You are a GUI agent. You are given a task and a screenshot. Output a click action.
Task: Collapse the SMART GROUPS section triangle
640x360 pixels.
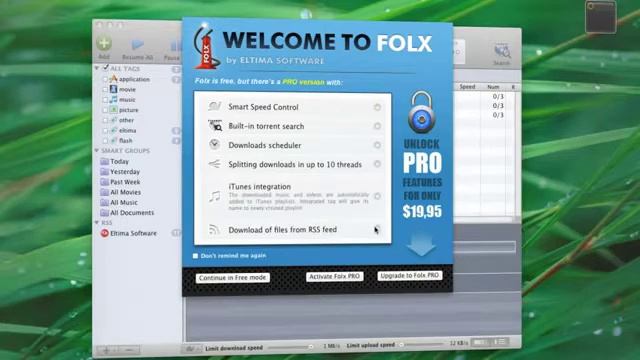point(97,151)
